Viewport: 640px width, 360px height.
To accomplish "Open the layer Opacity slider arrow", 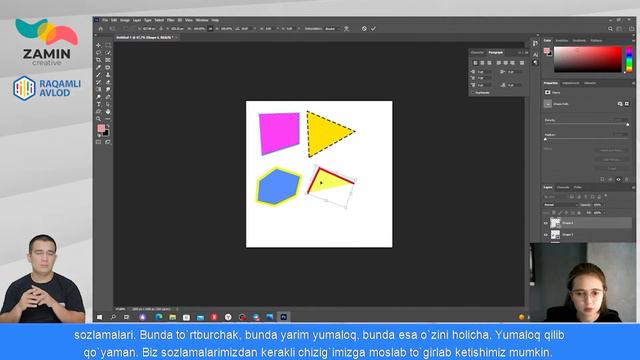I will [604, 204].
